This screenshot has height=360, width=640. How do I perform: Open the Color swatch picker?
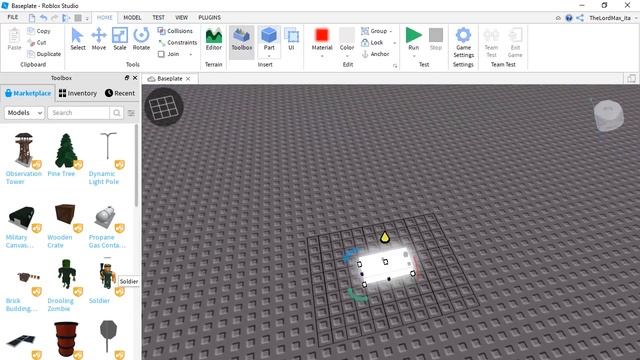point(347,35)
